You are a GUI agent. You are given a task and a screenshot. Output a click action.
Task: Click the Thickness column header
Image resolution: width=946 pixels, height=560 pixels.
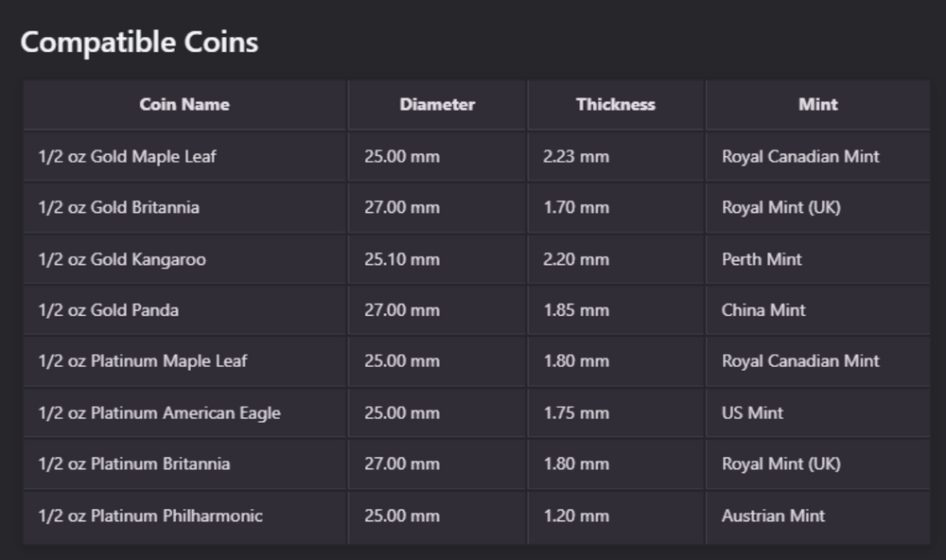pos(616,105)
